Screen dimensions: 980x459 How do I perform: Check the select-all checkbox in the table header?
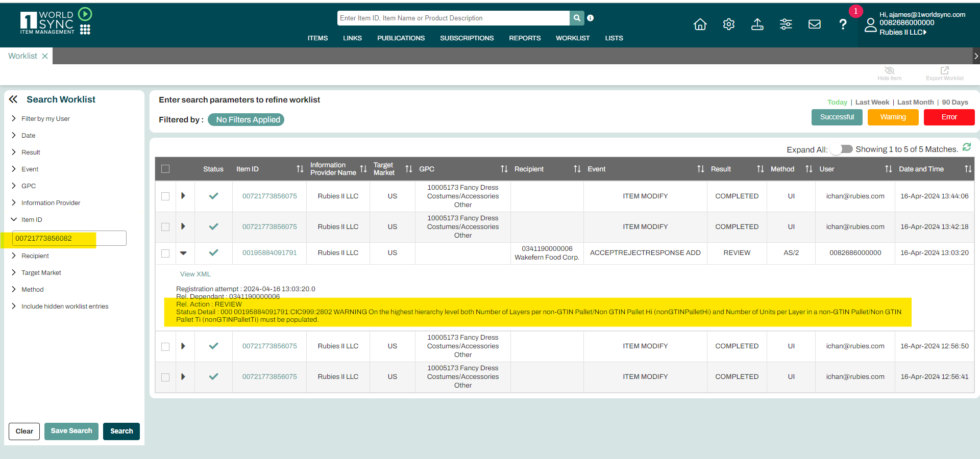click(x=165, y=168)
